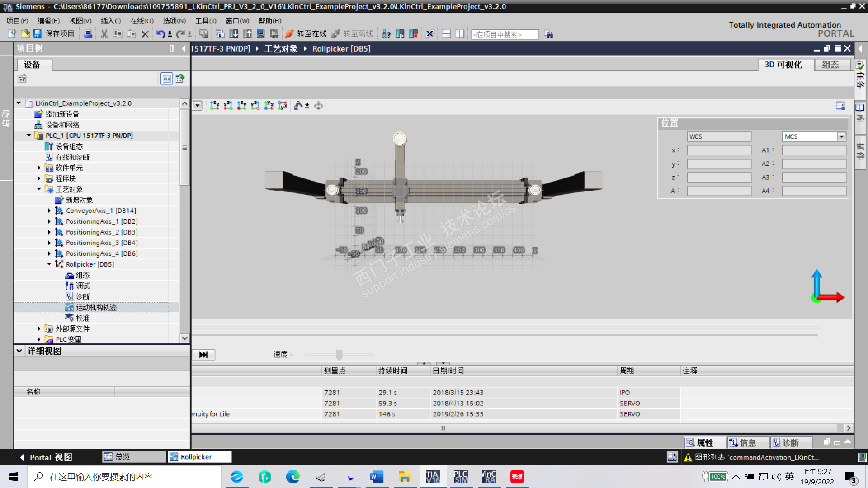Toggle the project tree overview view
This screenshot has height=488, width=868.
pos(166,79)
